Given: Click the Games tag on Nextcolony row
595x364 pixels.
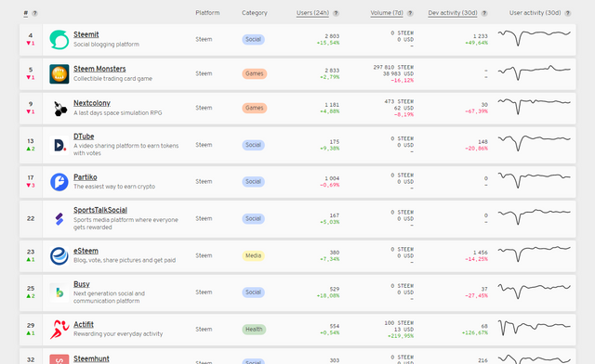Looking at the screenshot, I should [x=254, y=108].
